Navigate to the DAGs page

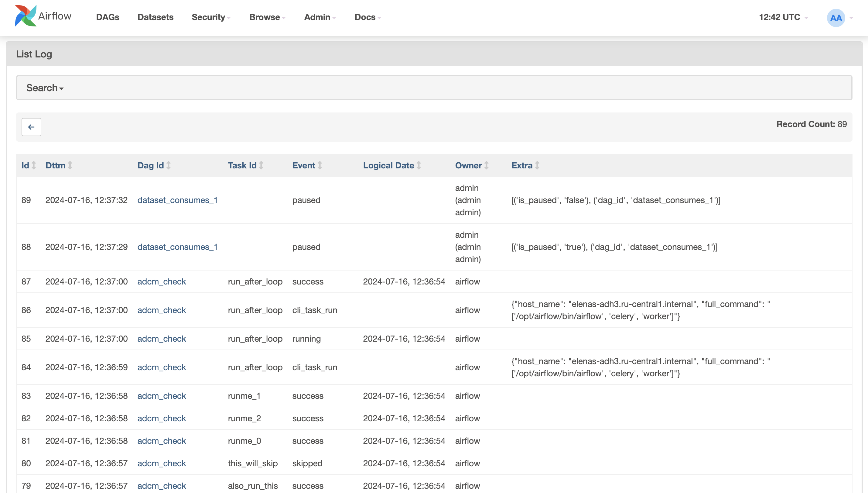click(107, 17)
